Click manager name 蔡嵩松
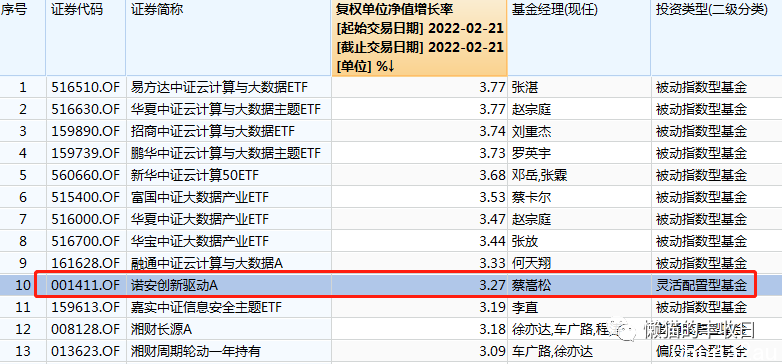The width and height of the screenshot is (782, 364). [x=531, y=286]
